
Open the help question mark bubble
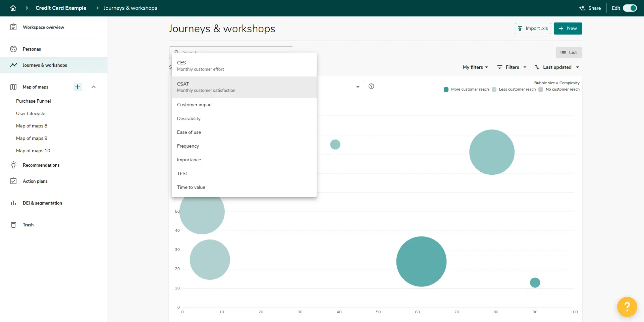pos(627,307)
